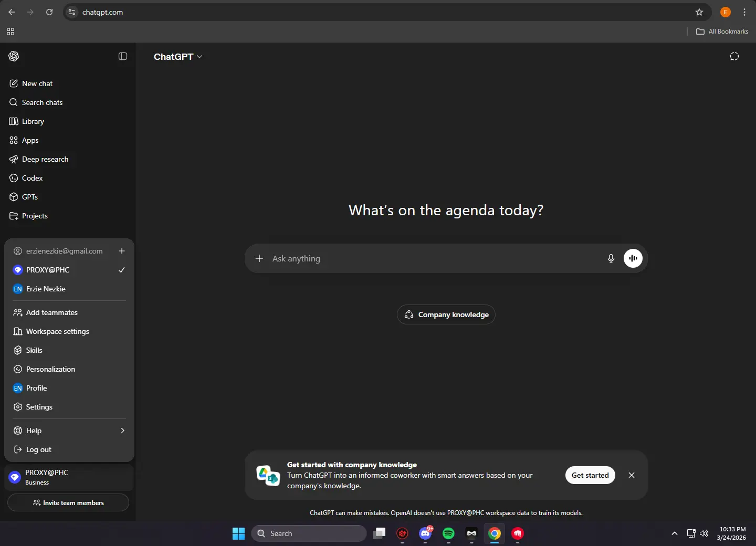Screen dimensions: 756x546
Task: Open Deep research
Action: 68,159
